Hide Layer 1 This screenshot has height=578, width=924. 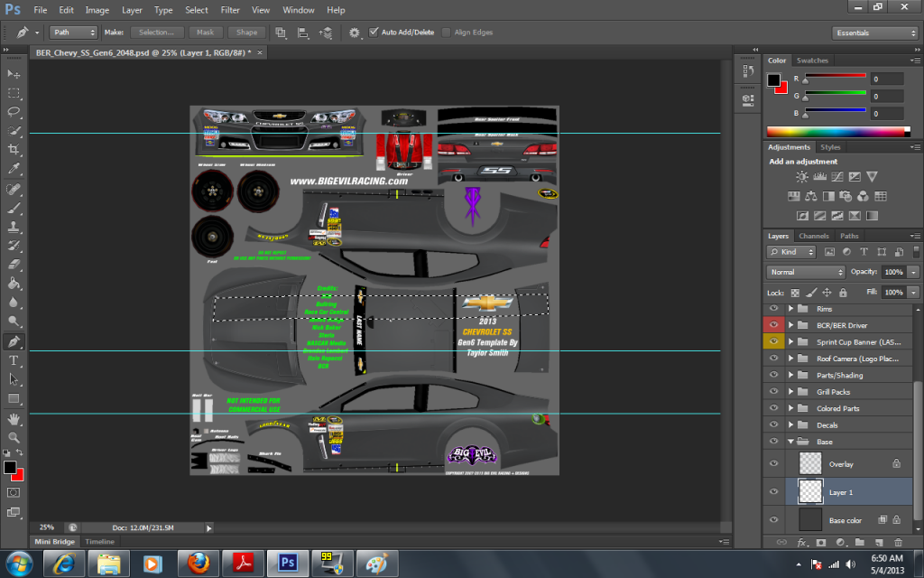coord(773,492)
